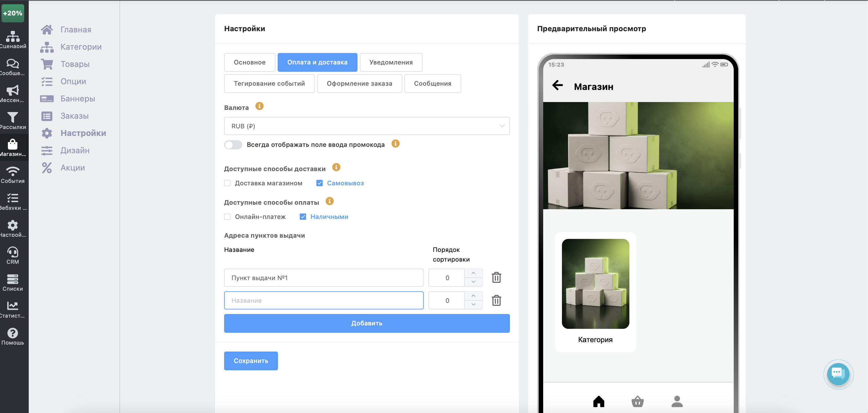The height and width of the screenshot is (413, 868).
Task: Click the back arrow in phone preview
Action: click(558, 85)
